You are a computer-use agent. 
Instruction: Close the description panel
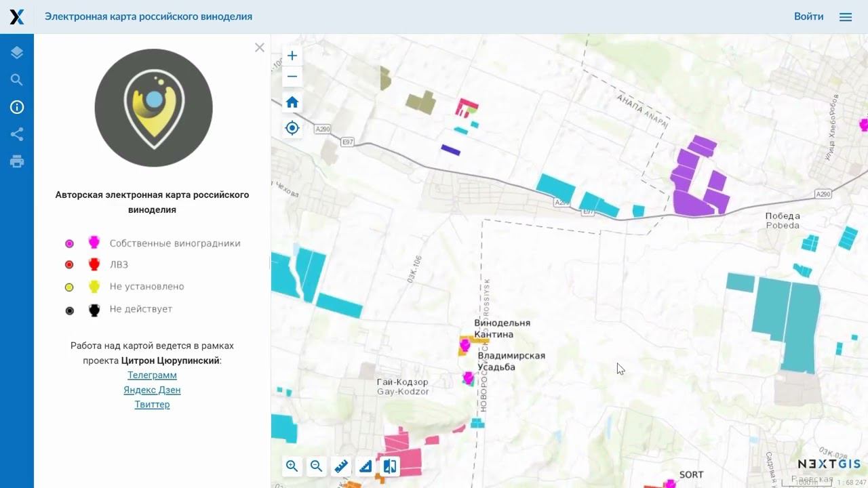click(260, 47)
